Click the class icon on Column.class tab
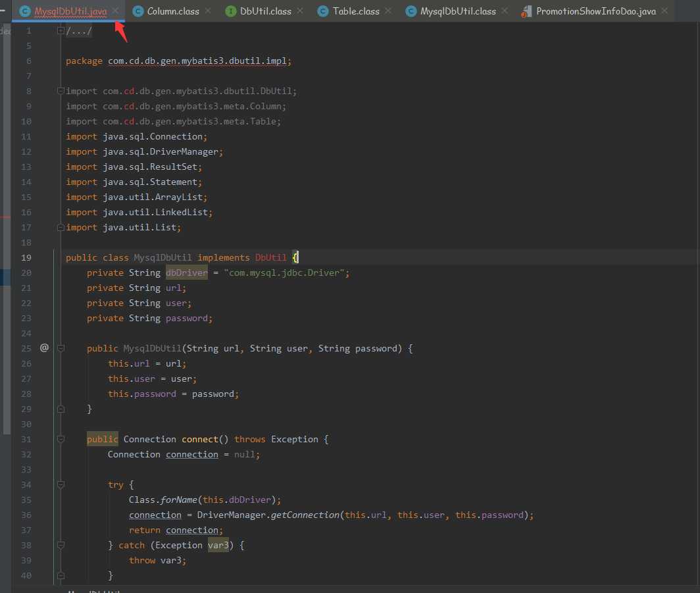Screen dimensions: 700x593 (139, 11)
